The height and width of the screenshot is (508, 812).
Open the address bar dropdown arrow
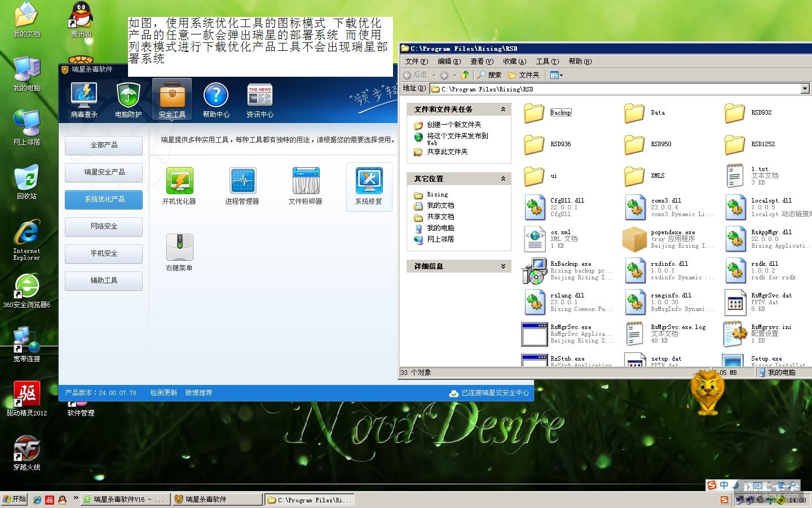[x=805, y=89]
